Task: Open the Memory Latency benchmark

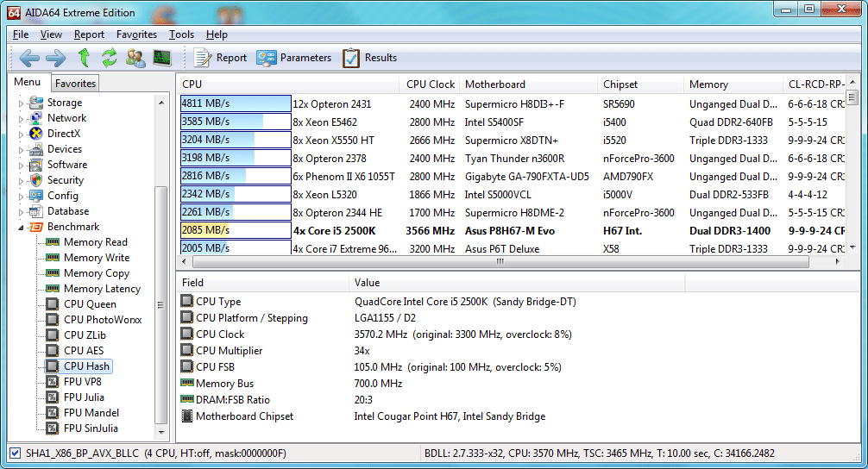Action: 102,289
